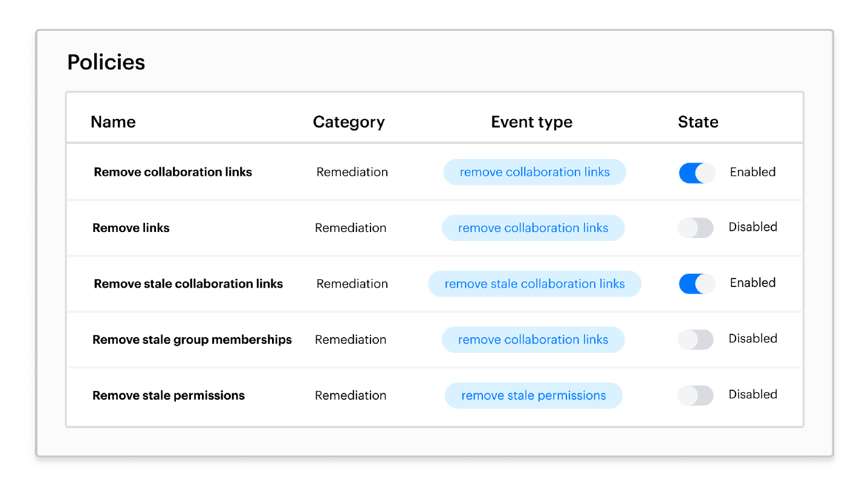Sort by the Name column header

click(x=113, y=122)
